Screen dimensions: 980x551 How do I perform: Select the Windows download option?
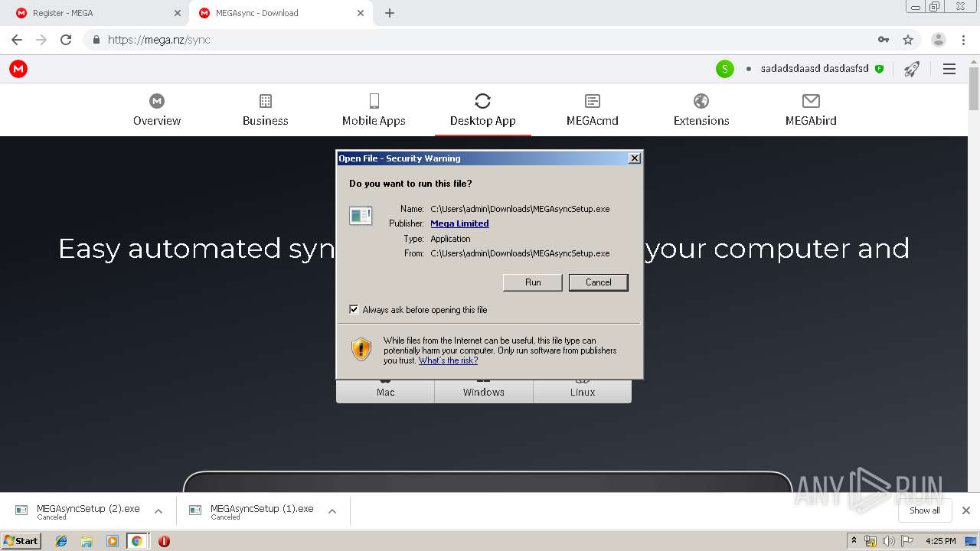tap(484, 391)
